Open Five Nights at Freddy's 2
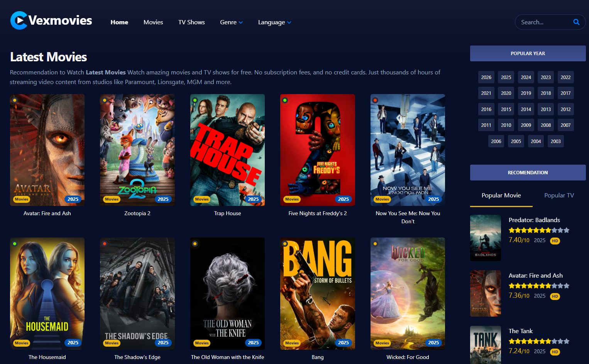589x364 pixels. (317, 150)
